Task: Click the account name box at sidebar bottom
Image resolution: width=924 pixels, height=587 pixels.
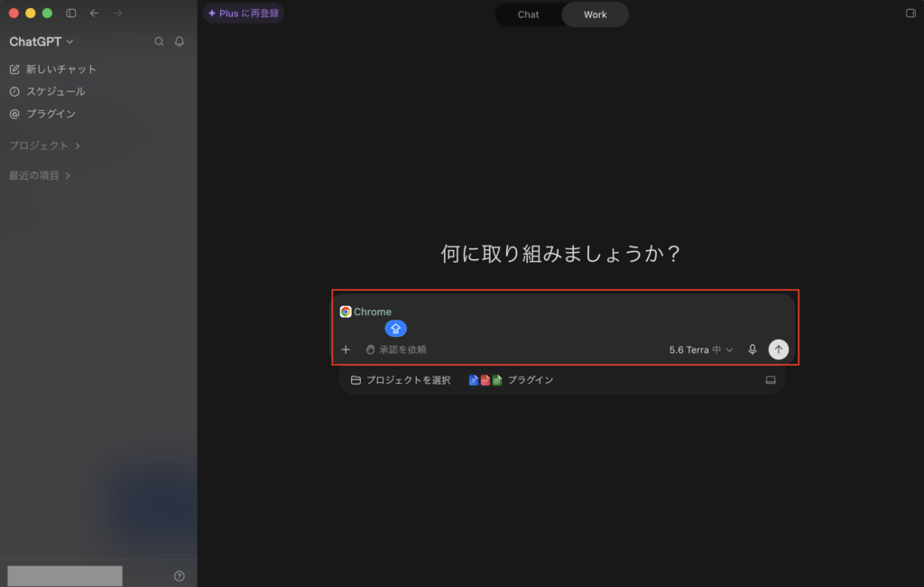Action: click(x=65, y=576)
